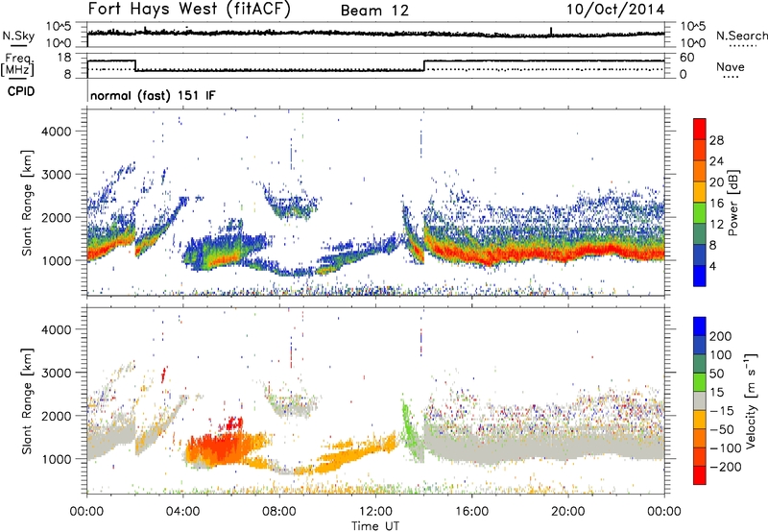Click the Slant Range label of power panel

27,203
